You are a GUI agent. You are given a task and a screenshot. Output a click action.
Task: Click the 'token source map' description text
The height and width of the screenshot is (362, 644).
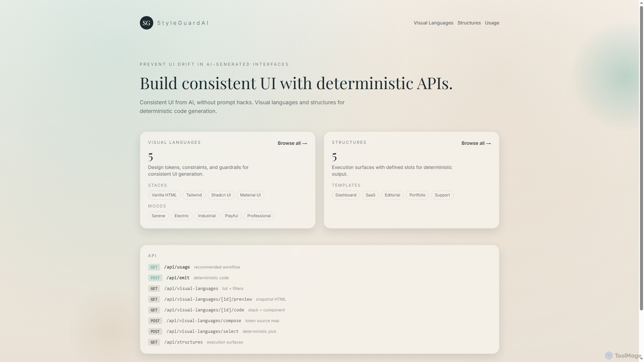pyautogui.click(x=262, y=321)
